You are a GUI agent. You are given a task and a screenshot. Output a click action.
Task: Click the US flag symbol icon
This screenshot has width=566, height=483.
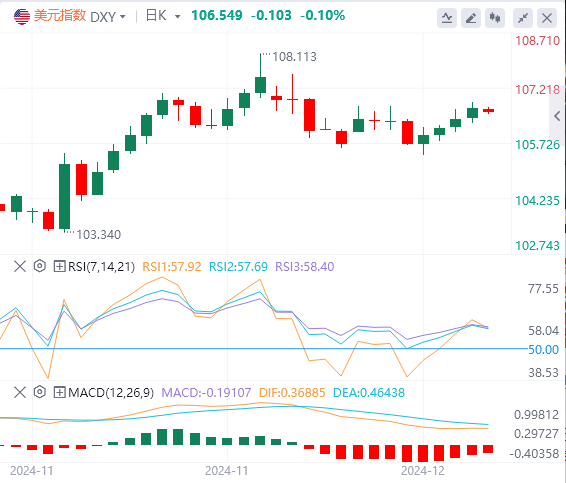22,16
